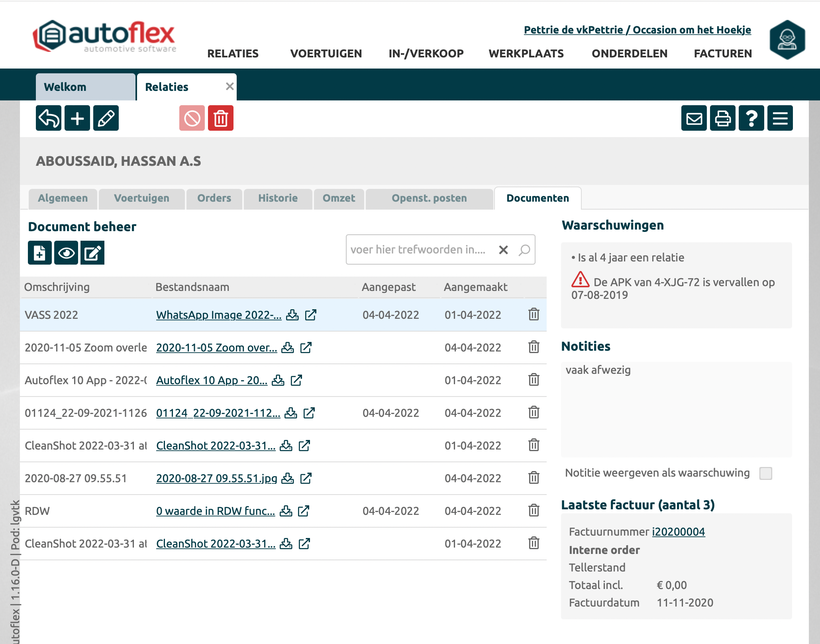The height and width of the screenshot is (644, 820).
Task: Open the user avatar profile menu
Action: 787,39
